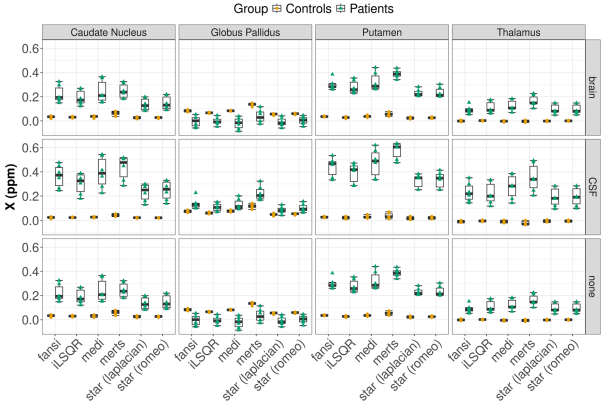This screenshot has width=605, height=406.
Task: Select the Putamen panel header
Action: click(381, 33)
